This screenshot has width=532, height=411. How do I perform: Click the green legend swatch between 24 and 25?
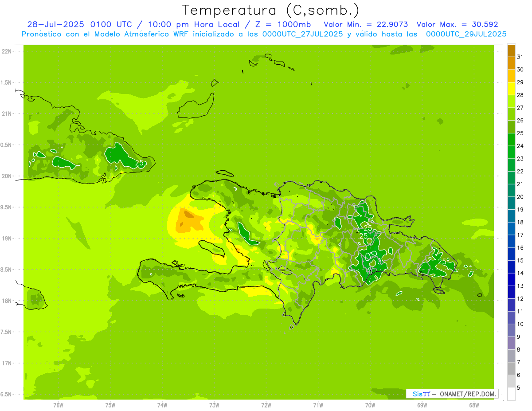click(x=511, y=140)
